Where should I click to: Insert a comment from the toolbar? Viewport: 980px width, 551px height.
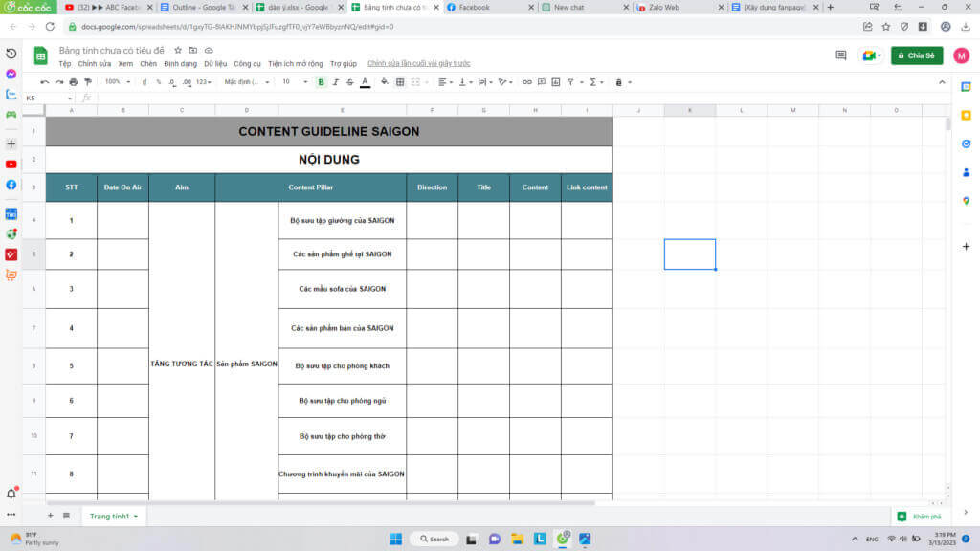coord(542,82)
